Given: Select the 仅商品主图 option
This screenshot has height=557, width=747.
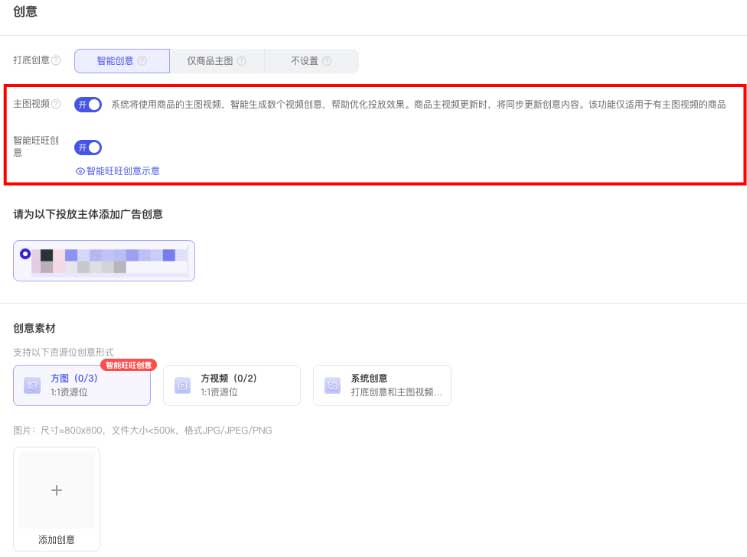Looking at the screenshot, I should click(217, 61).
